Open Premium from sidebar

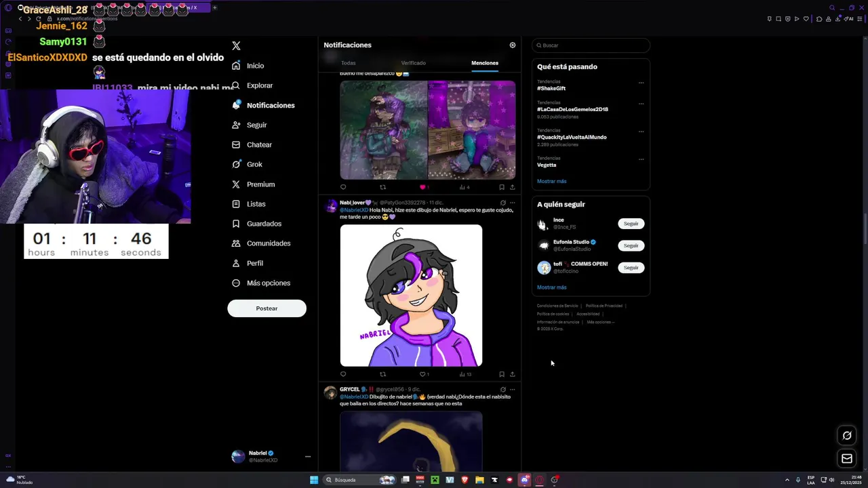[x=253, y=184]
